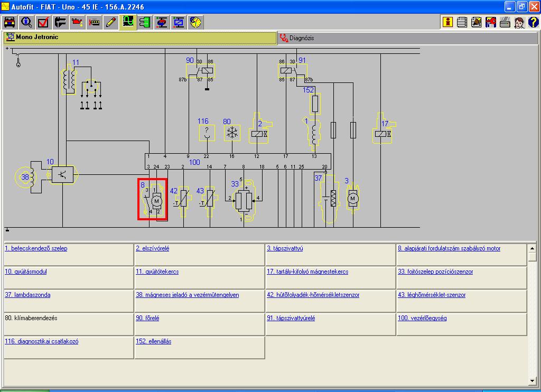This screenshot has height=392, width=541.
Task: Open link '2. elszívórelé'
Action: (x=153, y=248)
